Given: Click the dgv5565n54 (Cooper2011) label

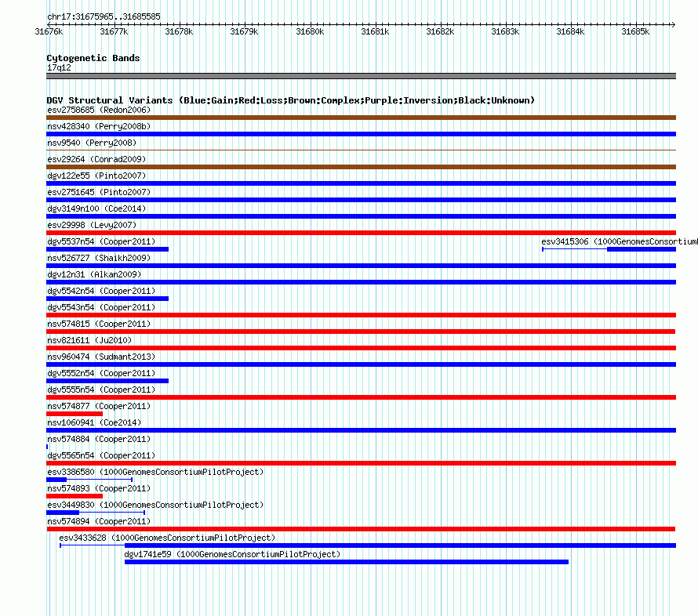Looking at the screenshot, I should [x=101, y=455].
